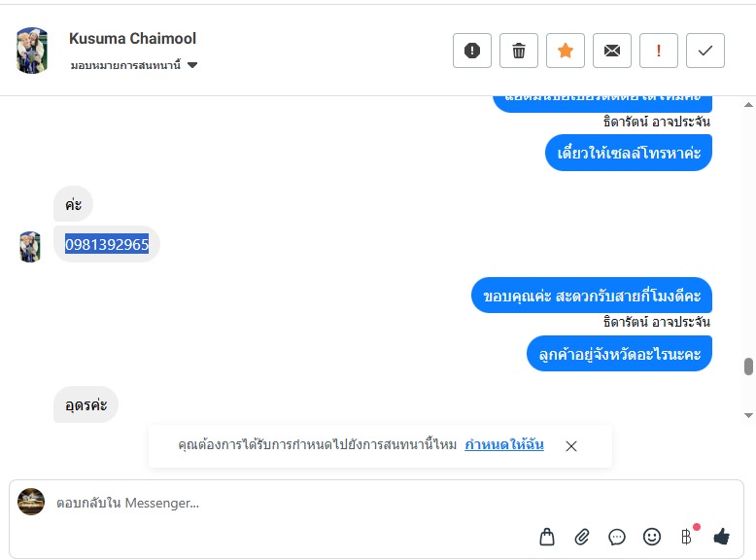Mark conversation as unread envelope icon
The height and width of the screenshot is (560, 756).
click(x=612, y=51)
